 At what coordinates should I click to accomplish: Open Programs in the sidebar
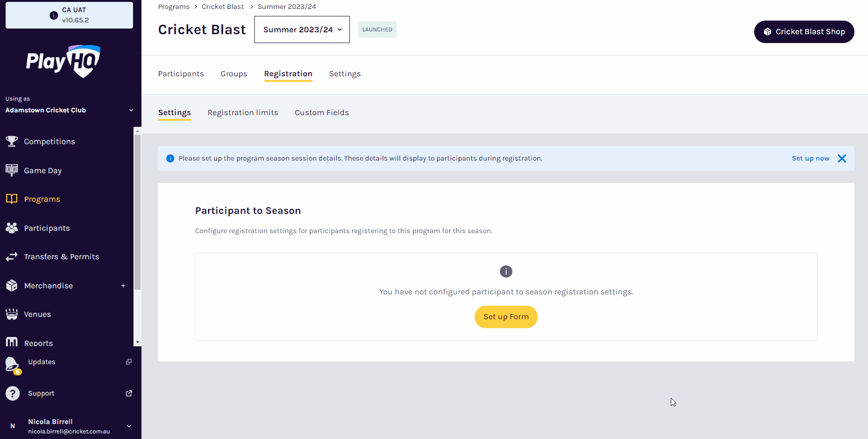point(42,199)
